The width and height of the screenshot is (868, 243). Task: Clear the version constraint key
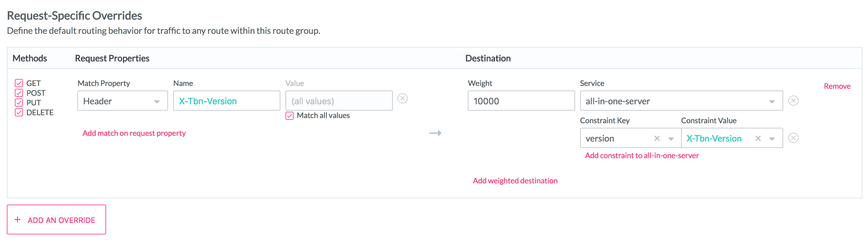tap(657, 138)
